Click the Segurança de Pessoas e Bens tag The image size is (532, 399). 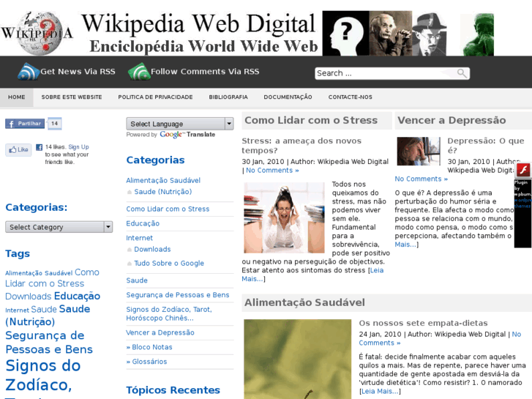(x=49, y=343)
